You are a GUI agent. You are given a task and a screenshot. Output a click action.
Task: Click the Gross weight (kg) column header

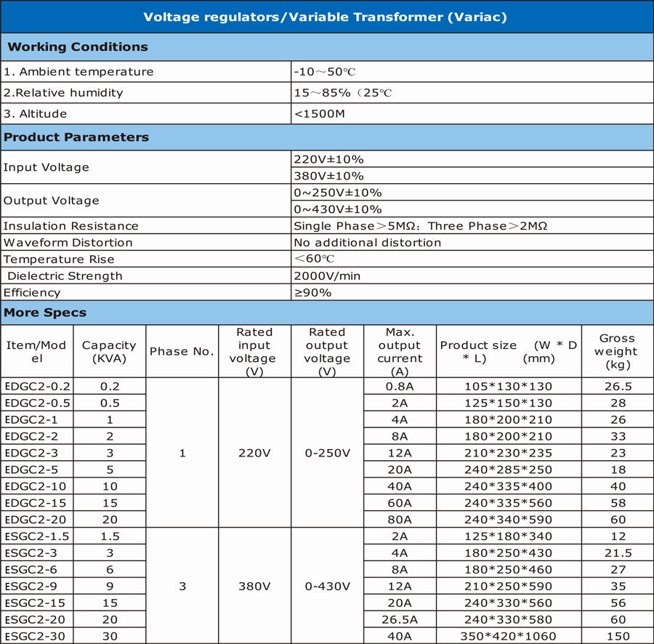617,352
